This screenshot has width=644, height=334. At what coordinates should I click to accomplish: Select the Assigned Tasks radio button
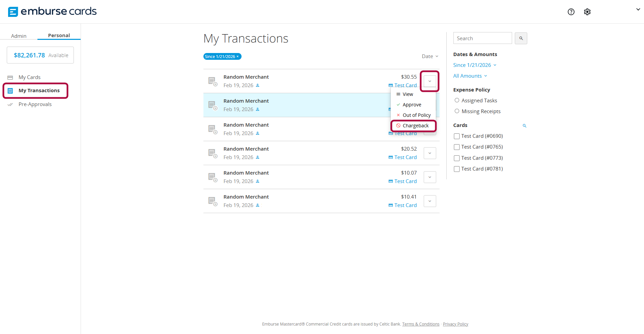[457, 100]
